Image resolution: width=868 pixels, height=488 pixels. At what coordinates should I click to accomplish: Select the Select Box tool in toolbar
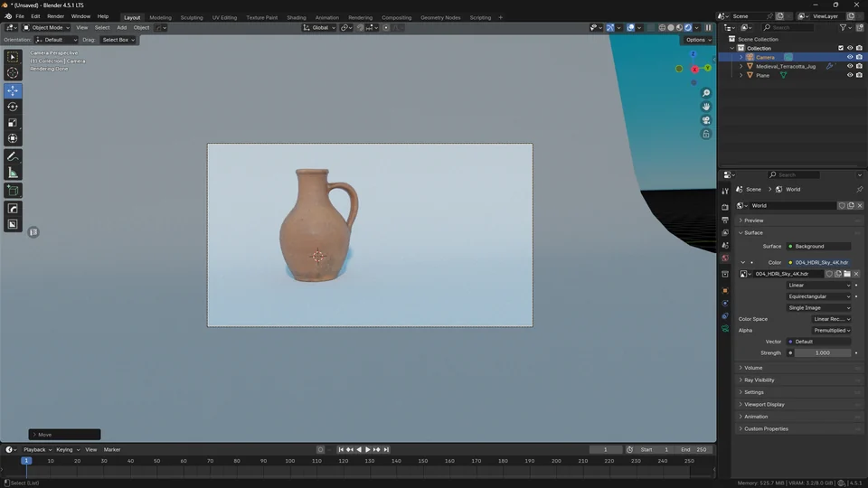13,57
